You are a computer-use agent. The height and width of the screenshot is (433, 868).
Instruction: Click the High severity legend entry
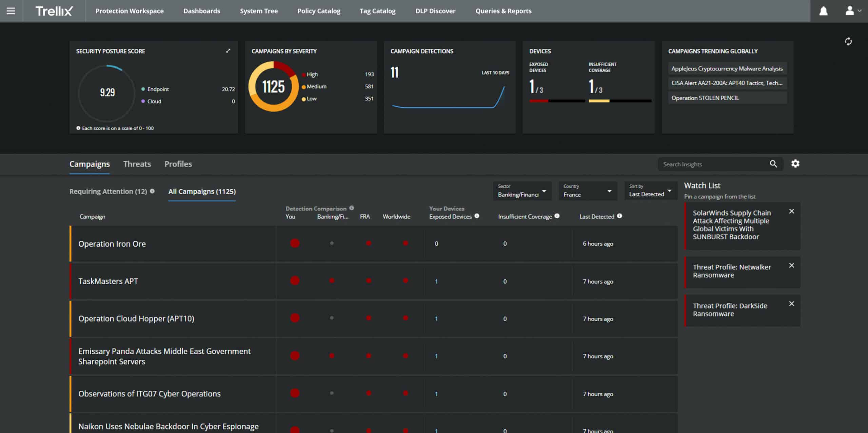[338, 74]
